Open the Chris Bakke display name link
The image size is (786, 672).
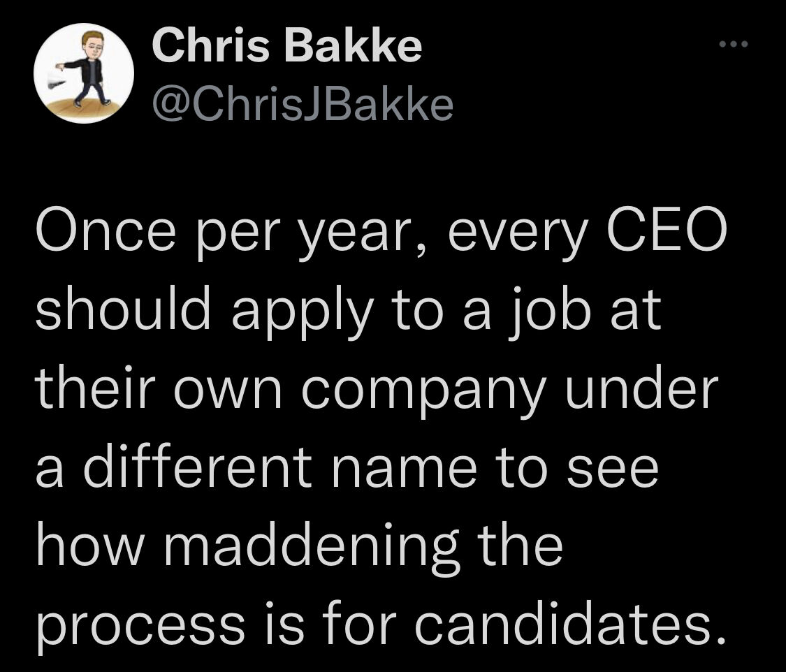(286, 44)
